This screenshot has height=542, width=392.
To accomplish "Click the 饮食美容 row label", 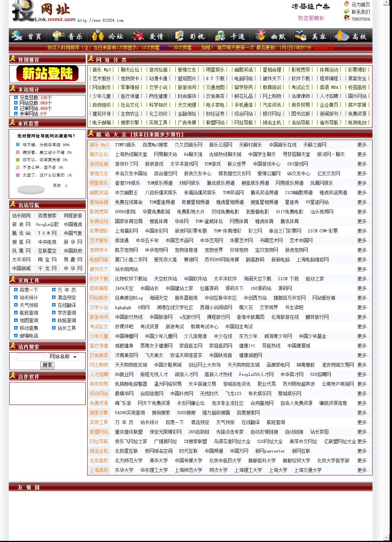I will [x=99, y=355].
